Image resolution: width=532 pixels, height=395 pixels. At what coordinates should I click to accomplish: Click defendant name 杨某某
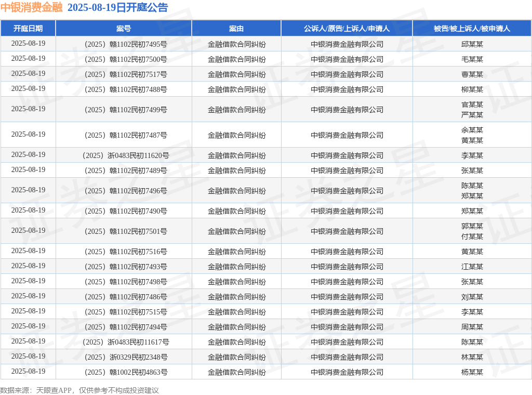point(472,372)
